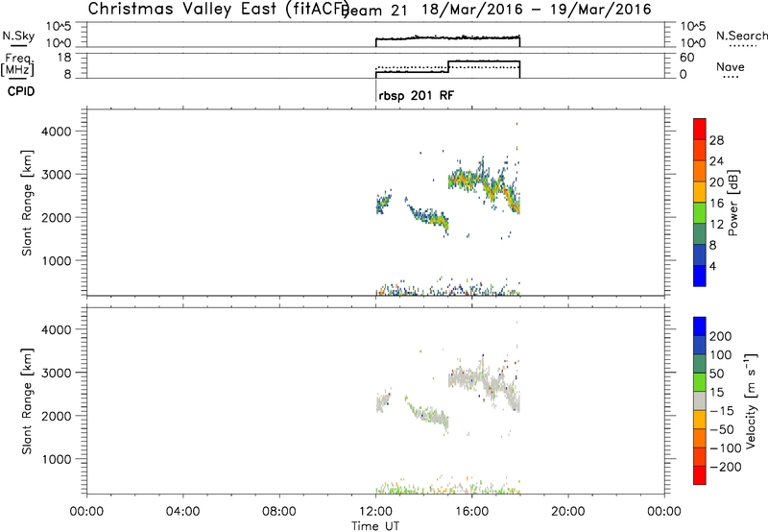Click the '200' value on the Velocity color bar
Screen dimensions: 768x532
point(721,336)
